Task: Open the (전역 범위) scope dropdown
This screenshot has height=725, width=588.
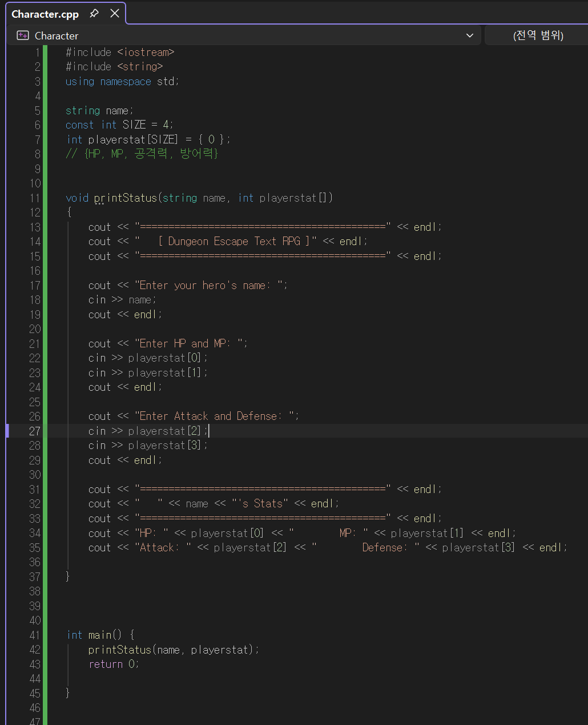Action: point(538,35)
